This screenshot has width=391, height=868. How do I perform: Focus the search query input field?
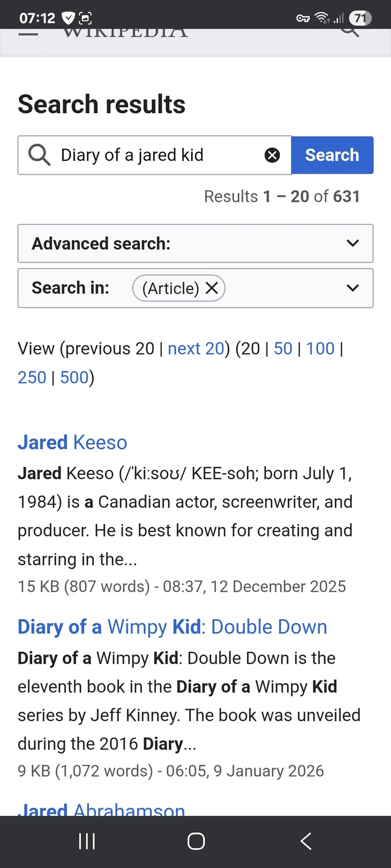pyautogui.click(x=155, y=155)
